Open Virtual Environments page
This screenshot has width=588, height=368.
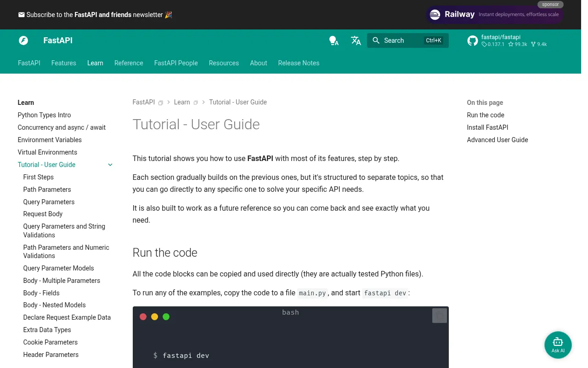(47, 152)
